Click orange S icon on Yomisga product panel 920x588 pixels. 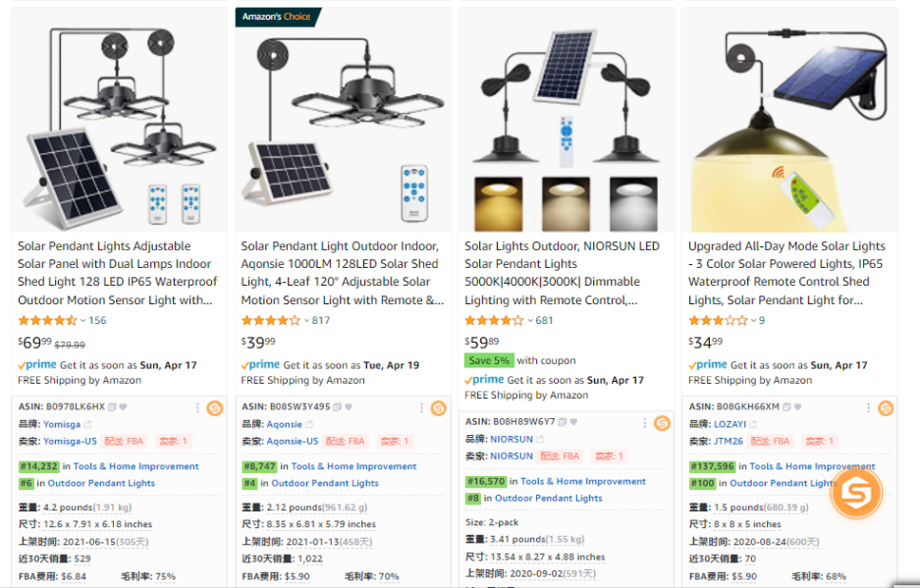point(215,407)
